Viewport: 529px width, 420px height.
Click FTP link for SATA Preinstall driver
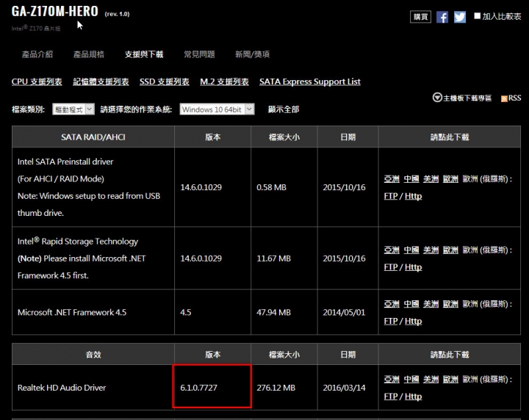[x=391, y=196]
